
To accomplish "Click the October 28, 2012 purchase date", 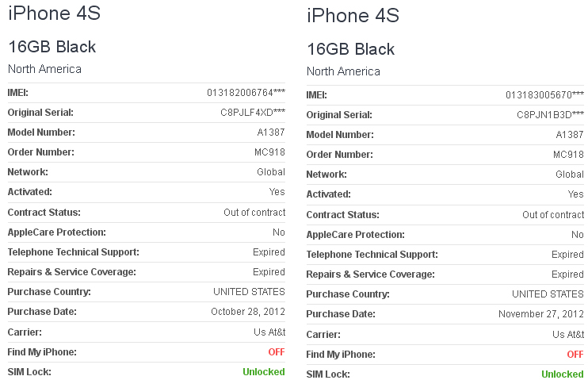I will pyautogui.click(x=248, y=312).
